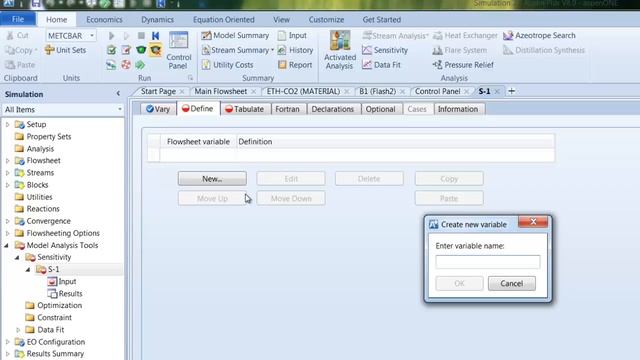
Task: Click the Heat Exchanger analysis tool
Action: tap(465, 36)
